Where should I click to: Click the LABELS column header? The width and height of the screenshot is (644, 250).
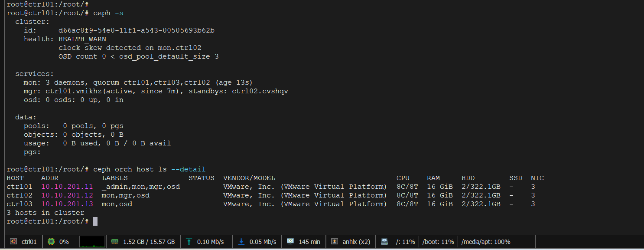pos(115,178)
